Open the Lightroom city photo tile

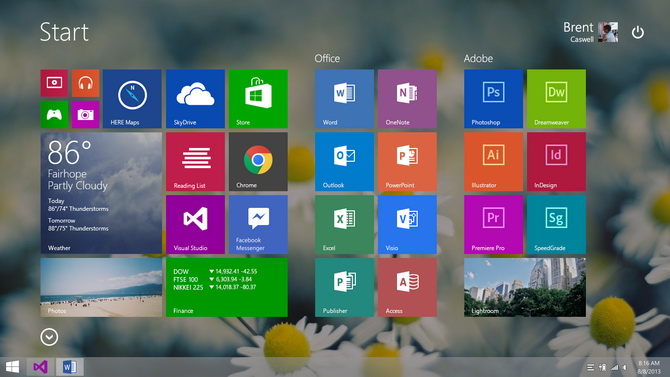click(x=525, y=287)
